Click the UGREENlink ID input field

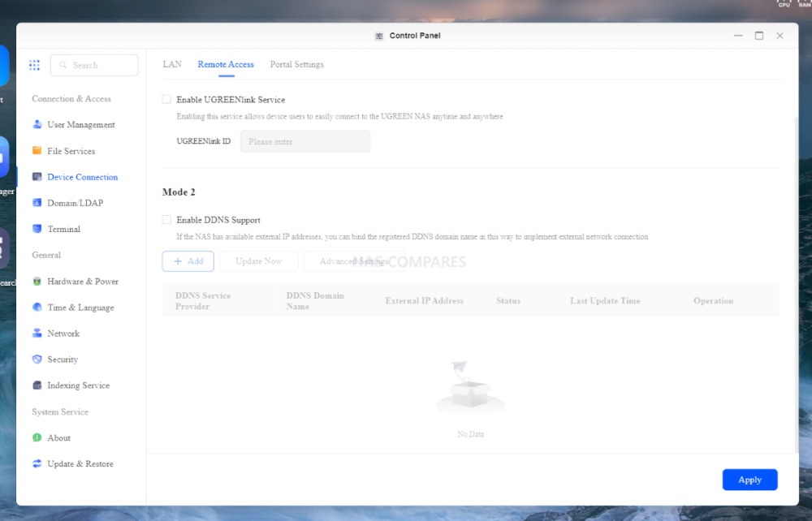click(x=305, y=142)
